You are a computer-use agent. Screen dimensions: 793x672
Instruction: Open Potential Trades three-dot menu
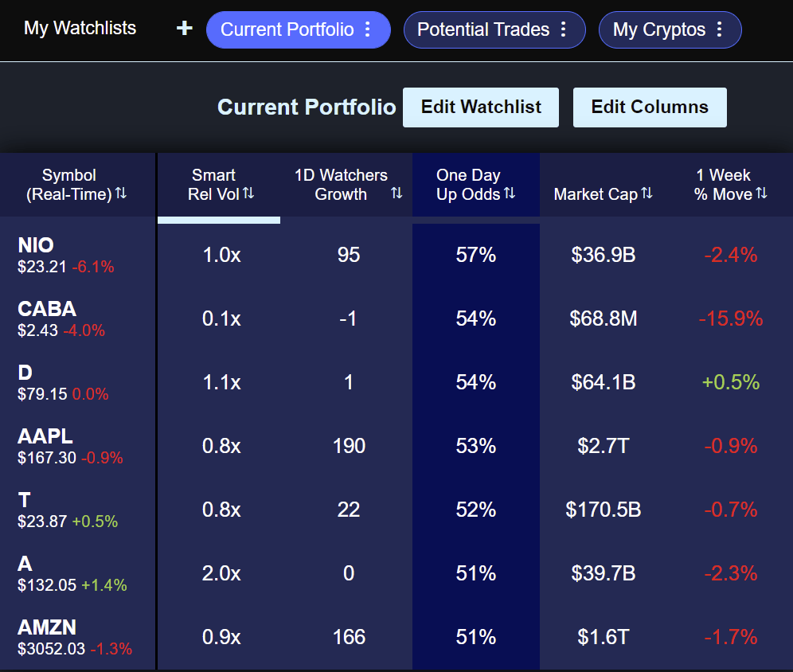[x=564, y=29]
